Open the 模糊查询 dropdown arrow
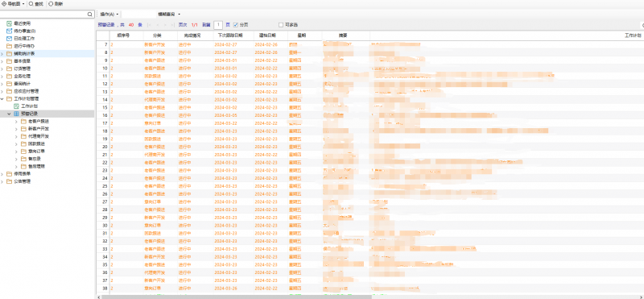 coord(180,15)
